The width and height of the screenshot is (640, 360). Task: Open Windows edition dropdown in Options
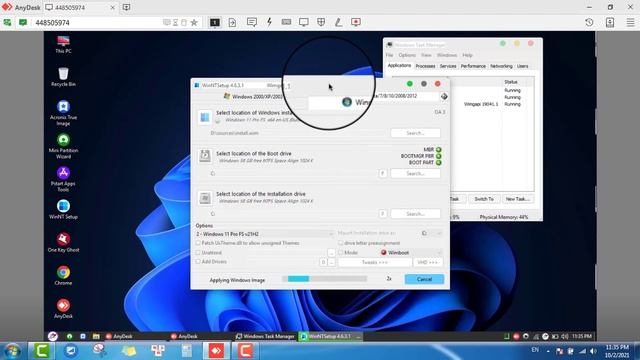pos(264,234)
